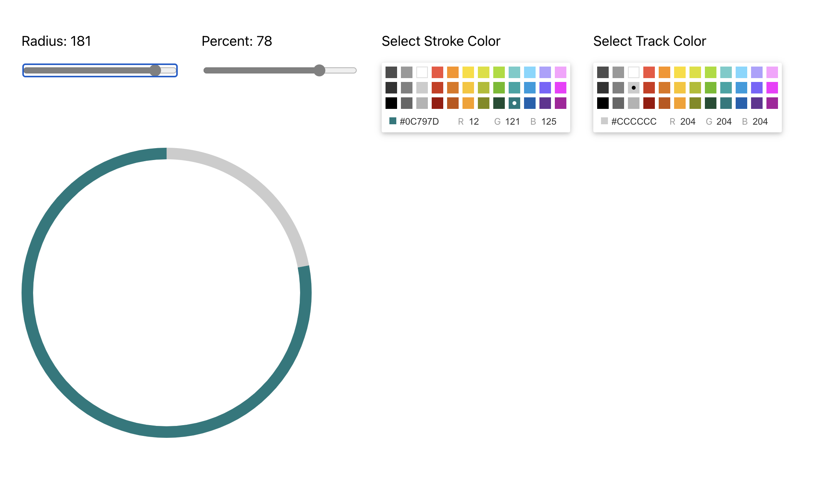Choose magenta swatch in Stroke Color palette
The height and width of the screenshot is (504, 818).
point(560,88)
